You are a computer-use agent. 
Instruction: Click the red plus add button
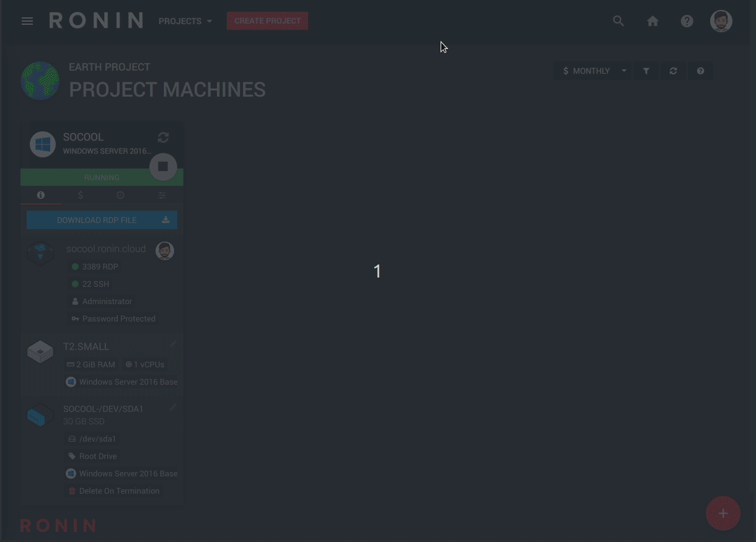[x=723, y=514]
